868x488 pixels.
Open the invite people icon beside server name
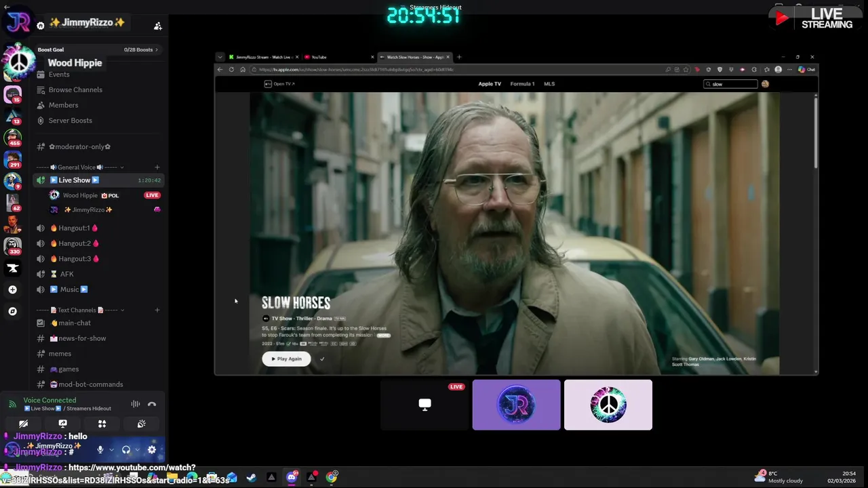click(x=158, y=26)
